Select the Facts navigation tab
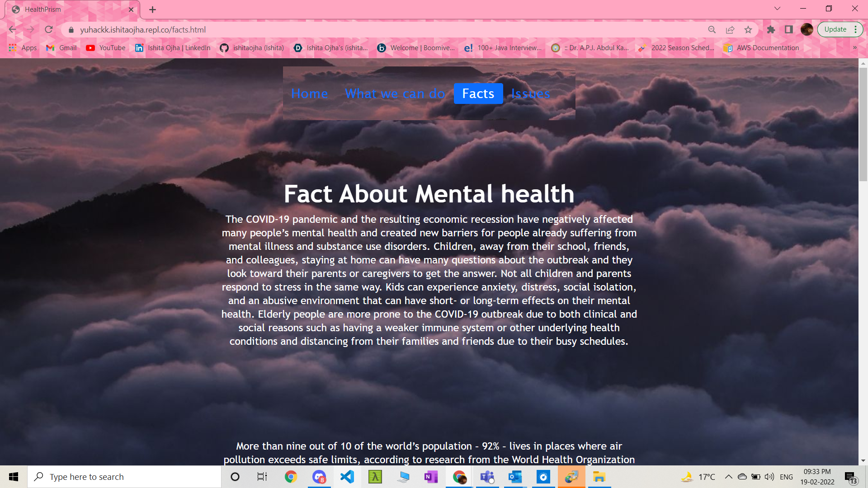The width and height of the screenshot is (868, 488). click(x=478, y=94)
